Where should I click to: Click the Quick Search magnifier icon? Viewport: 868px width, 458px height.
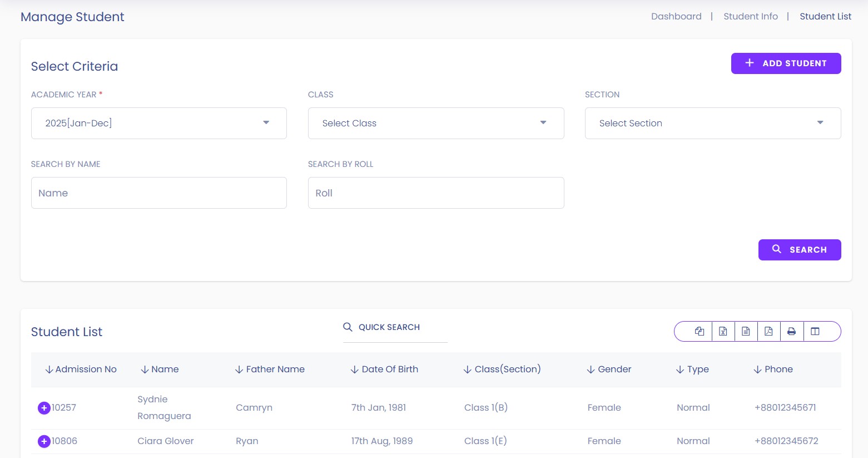[348, 327]
